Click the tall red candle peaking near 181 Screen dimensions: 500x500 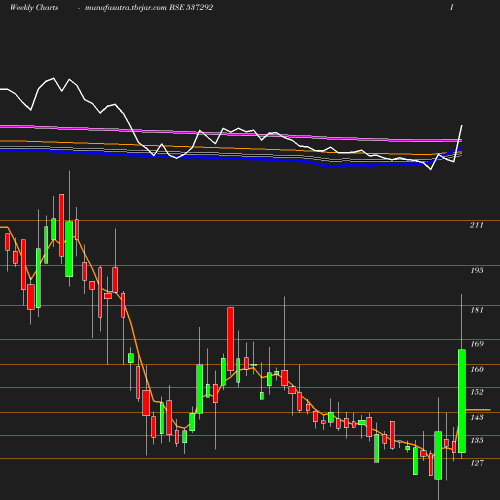230,339
